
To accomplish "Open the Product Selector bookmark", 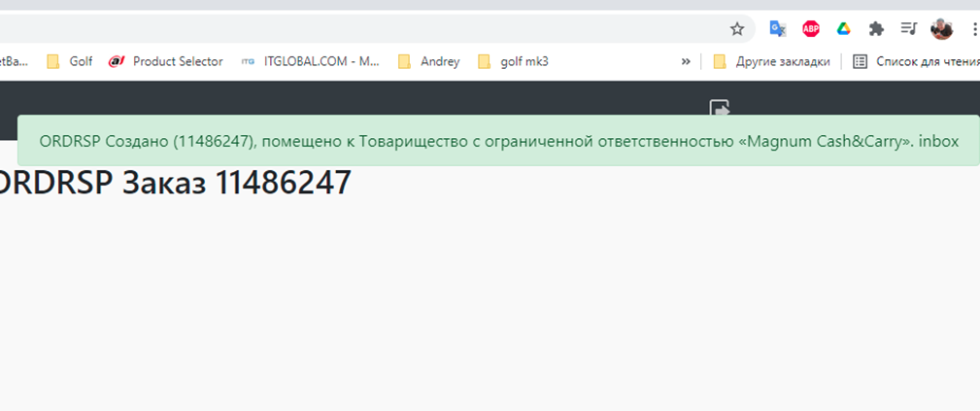I will point(166,61).
